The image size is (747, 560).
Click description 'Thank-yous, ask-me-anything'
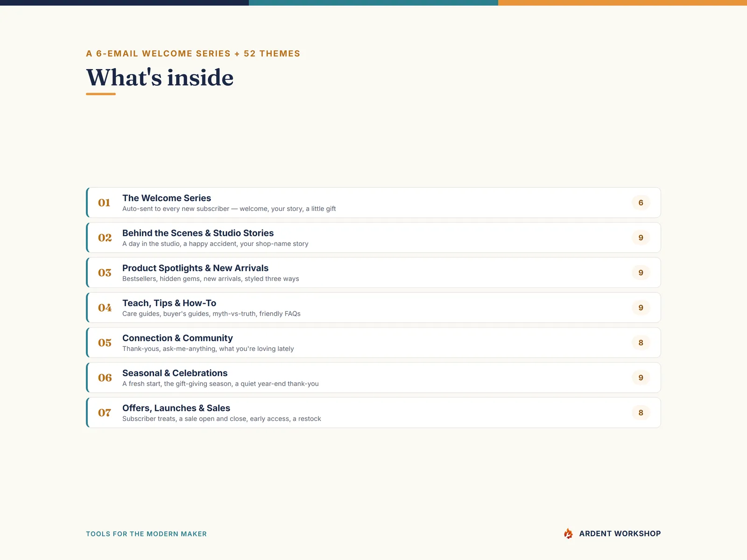click(x=208, y=349)
